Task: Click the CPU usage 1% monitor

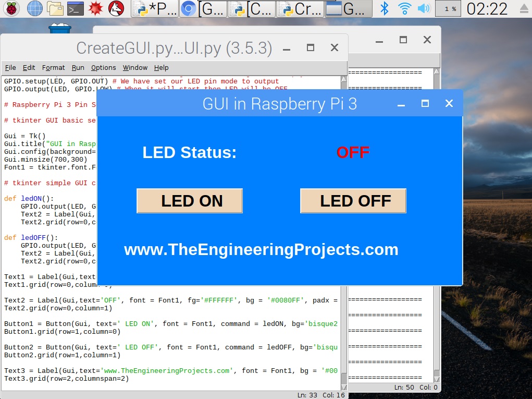Action: [x=448, y=9]
